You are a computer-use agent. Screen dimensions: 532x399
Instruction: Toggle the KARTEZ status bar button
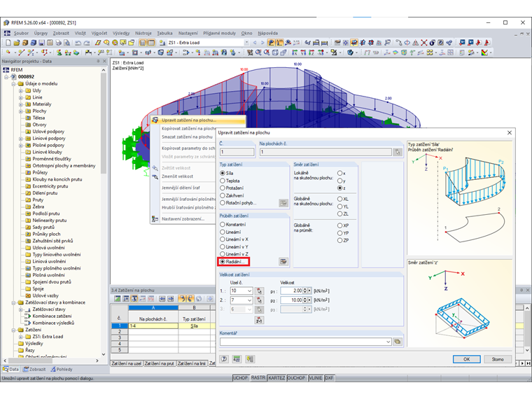click(276, 378)
